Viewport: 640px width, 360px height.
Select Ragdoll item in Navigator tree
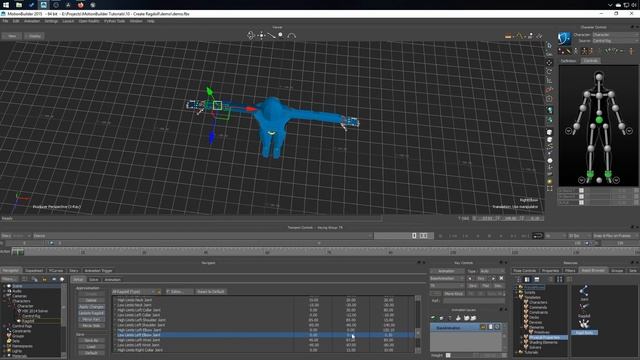tap(28, 321)
